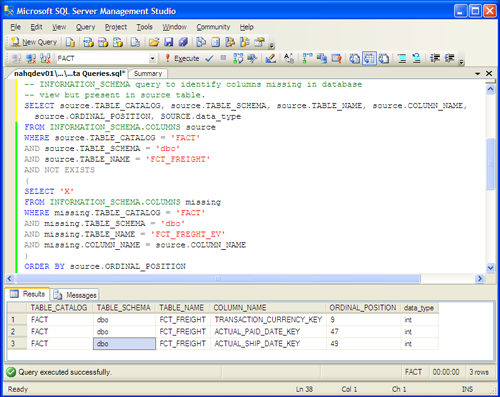500x397 pixels.
Task: Open the Registered Servers window
Action: [x=201, y=42]
